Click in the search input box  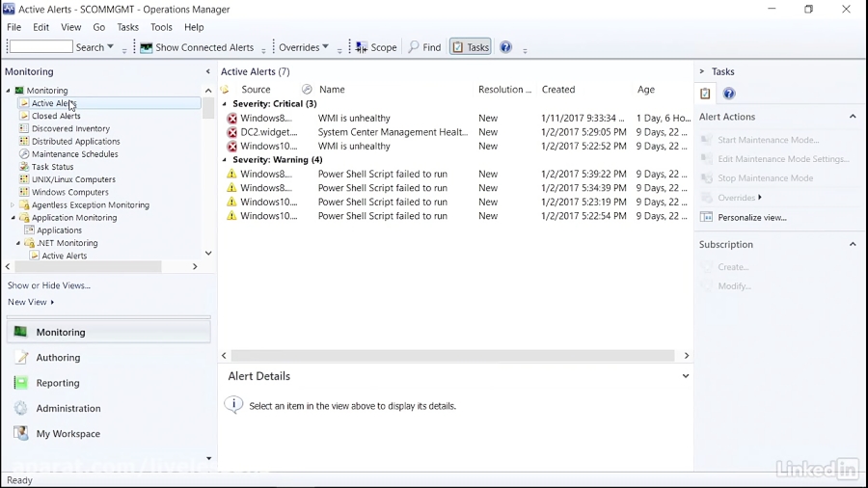click(x=40, y=46)
